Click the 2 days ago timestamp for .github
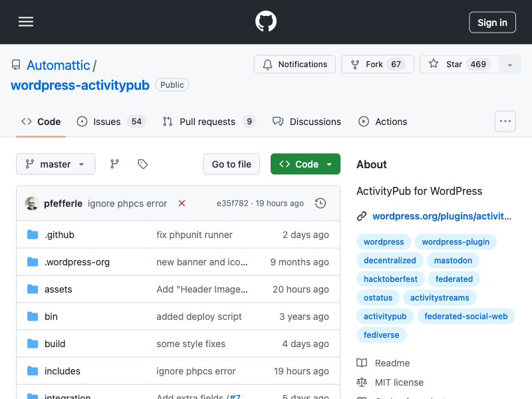The width and height of the screenshot is (532, 399). [306, 235]
